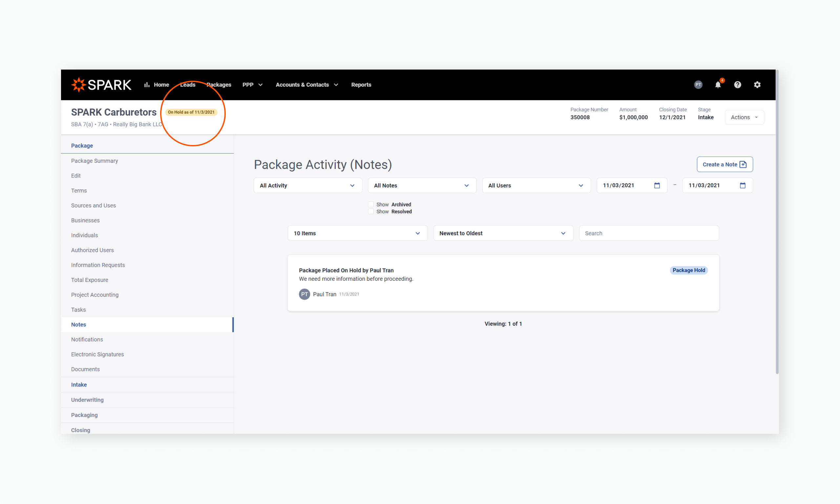This screenshot has width=840, height=504.
Task: Click the Create a Note plus icon
Action: [743, 164]
